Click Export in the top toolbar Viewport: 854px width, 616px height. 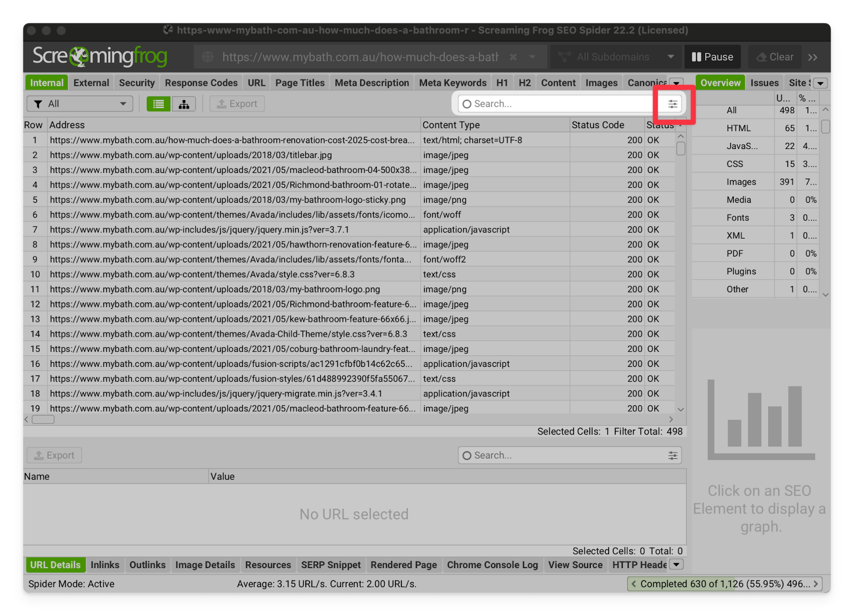point(237,104)
